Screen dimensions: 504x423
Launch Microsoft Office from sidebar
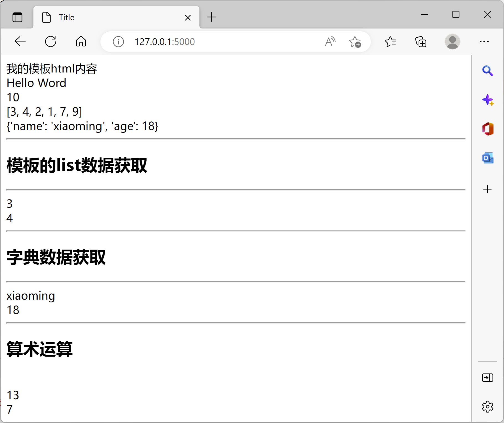[x=488, y=129]
